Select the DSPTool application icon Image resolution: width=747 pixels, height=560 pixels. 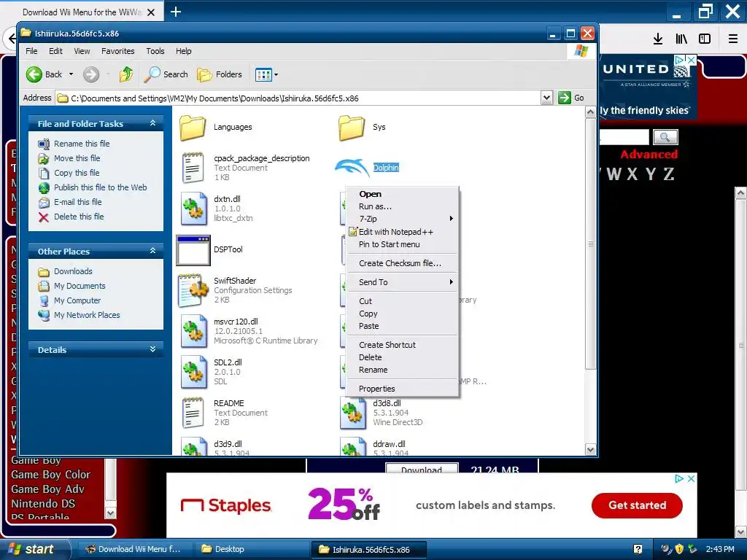(193, 250)
